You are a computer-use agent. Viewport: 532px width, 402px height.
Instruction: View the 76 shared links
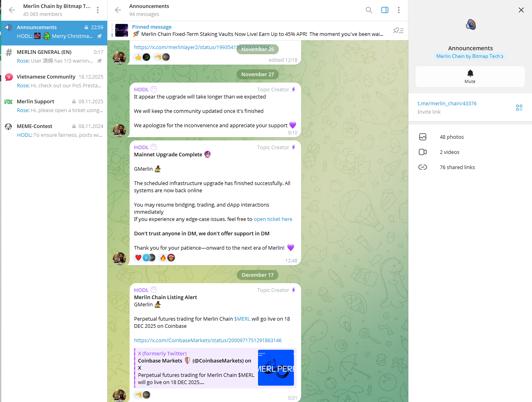tap(457, 167)
